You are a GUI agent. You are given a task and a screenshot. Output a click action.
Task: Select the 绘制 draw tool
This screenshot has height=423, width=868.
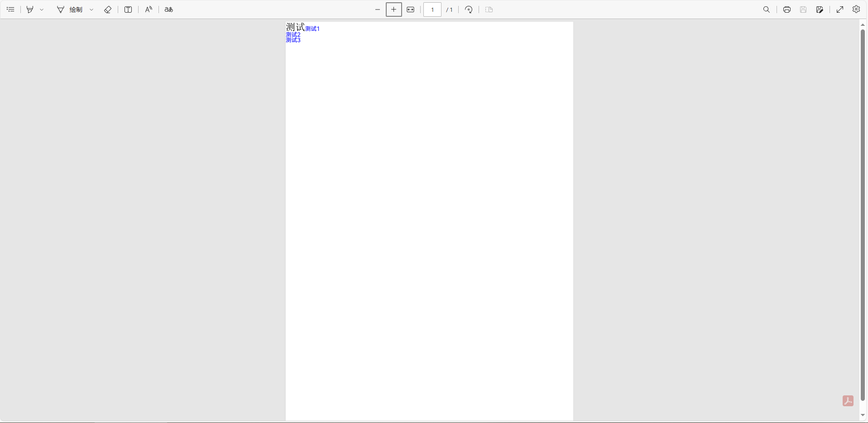tap(70, 10)
